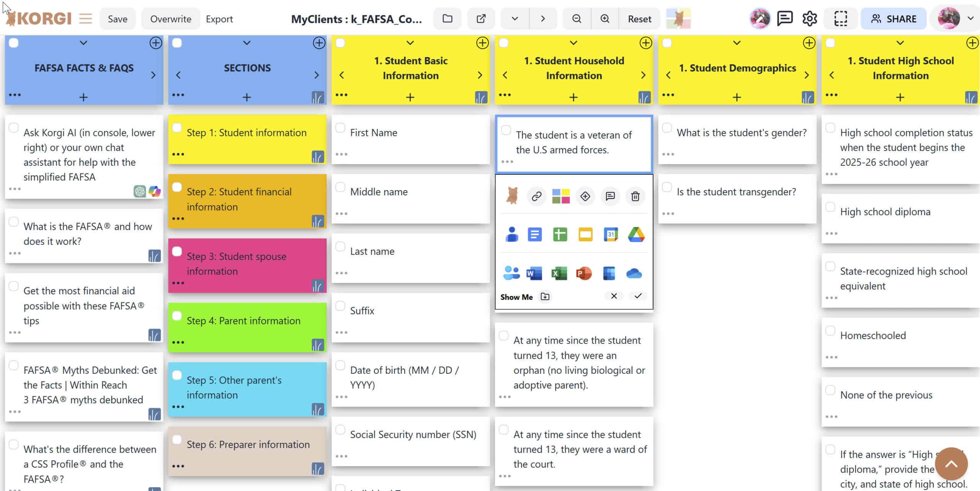
Task: Expand the FAFSA FACTS & FAQS column chevron
Action: (x=83, y=43)
